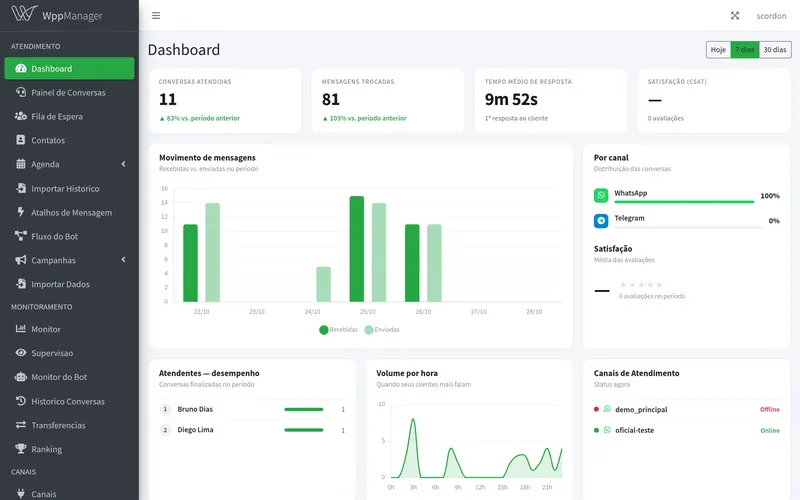Click the Historico Conversas history icon

point(21,401)
